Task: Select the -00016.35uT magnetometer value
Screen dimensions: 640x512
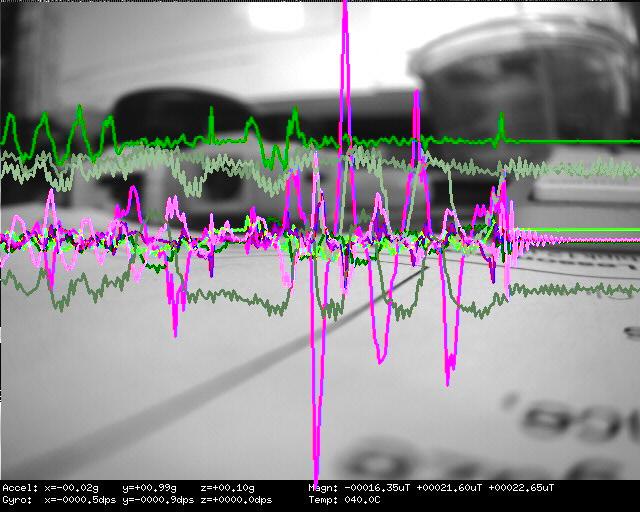Action: 377,487
